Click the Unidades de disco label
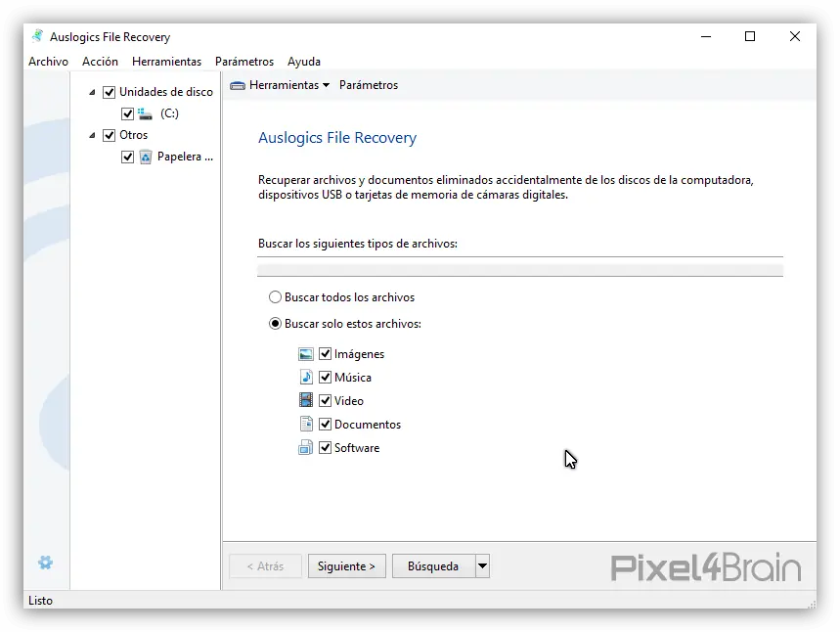 tap(166, 92)
